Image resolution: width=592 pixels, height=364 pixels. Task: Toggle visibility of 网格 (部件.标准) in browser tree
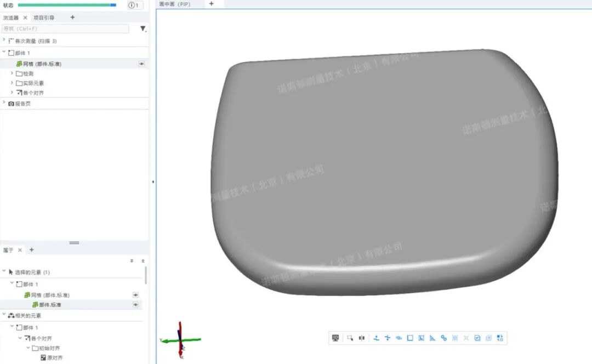(141, 64)
